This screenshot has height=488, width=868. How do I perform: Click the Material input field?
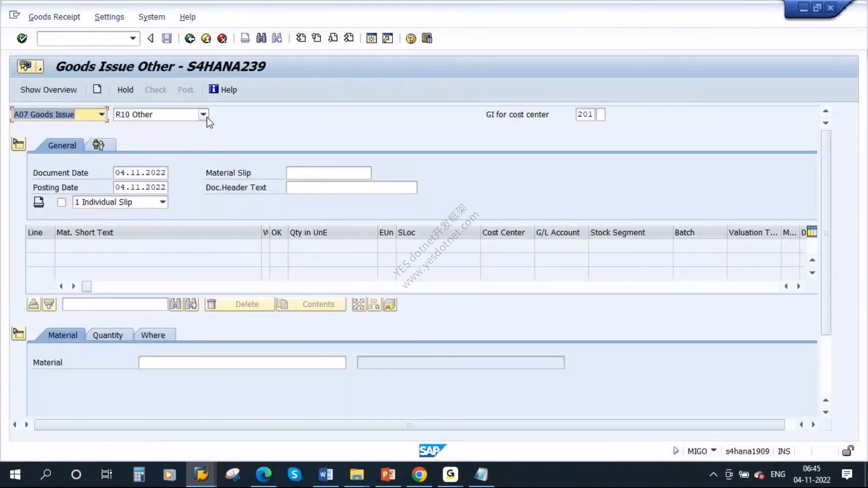(242, 362)
